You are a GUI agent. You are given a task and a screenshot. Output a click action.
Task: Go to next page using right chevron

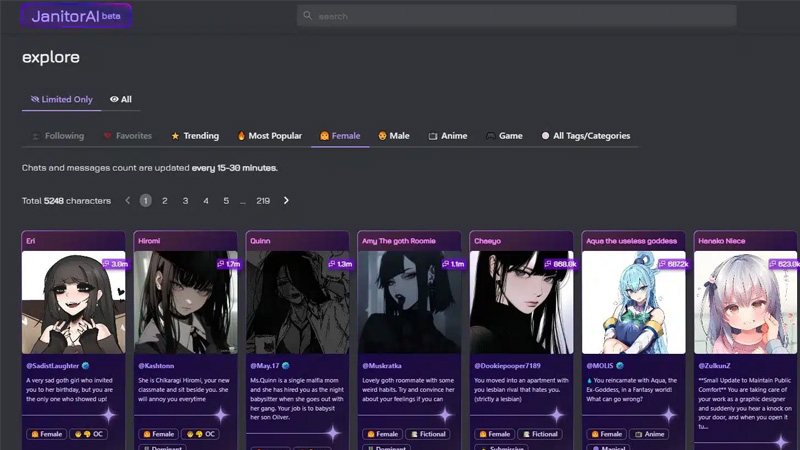tap(286, 201)
